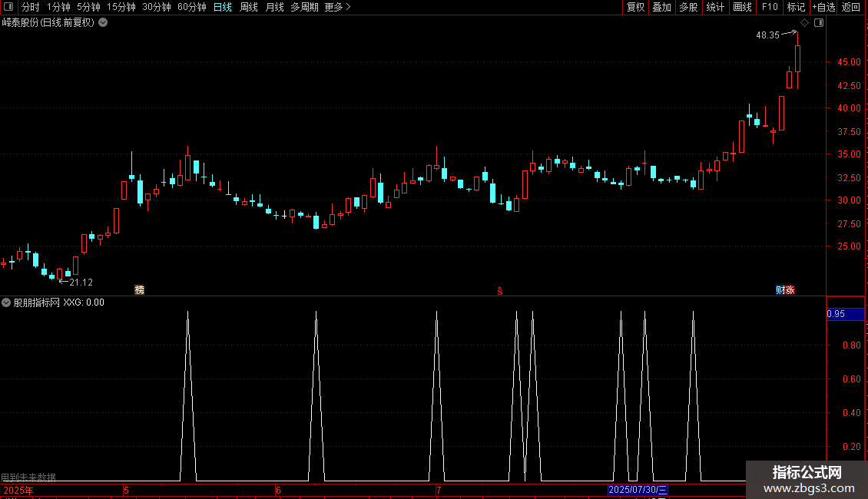Click month 6 marker on time axis
The image size is (868, 499).
click(x=278, y=490)
